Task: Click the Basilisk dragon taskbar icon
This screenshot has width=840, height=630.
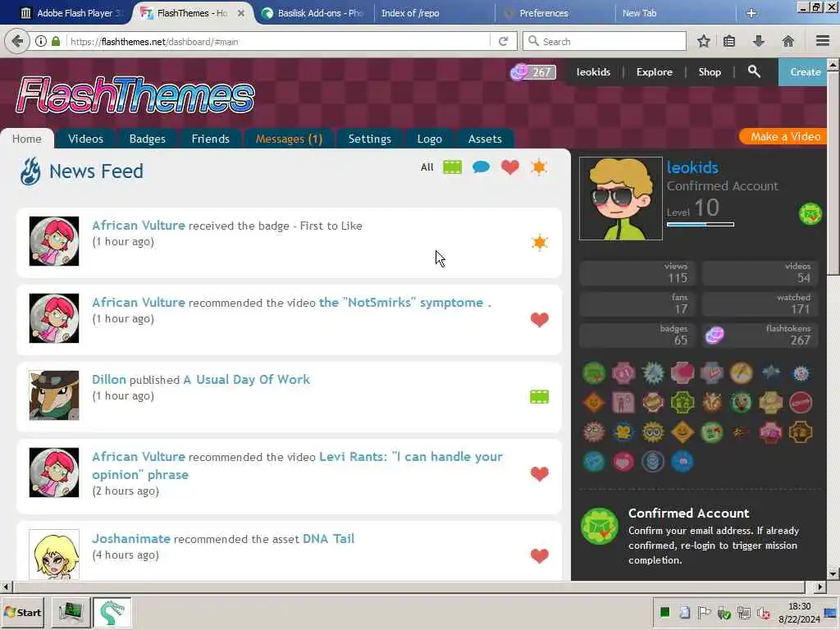Action: pos(112,612)
